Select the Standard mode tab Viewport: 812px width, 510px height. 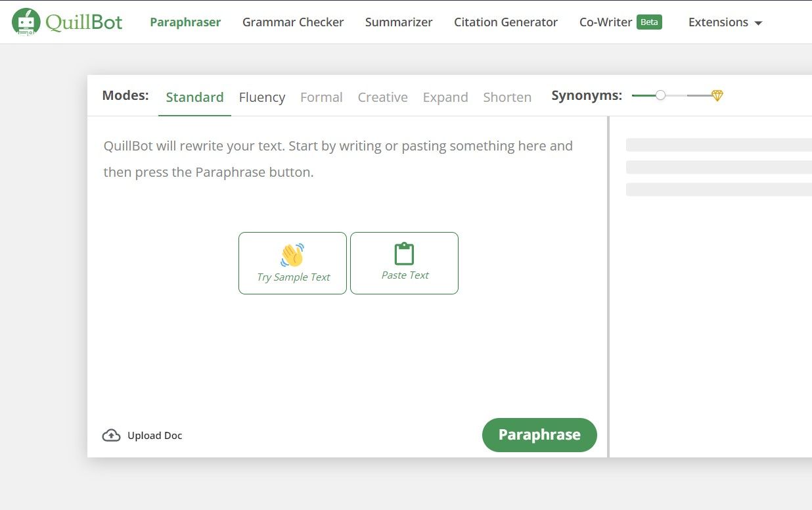pos(194,97)
